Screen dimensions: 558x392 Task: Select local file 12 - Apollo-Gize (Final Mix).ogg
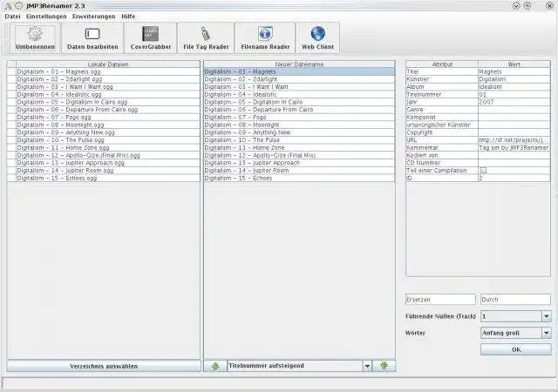click(x=108, y=155)
